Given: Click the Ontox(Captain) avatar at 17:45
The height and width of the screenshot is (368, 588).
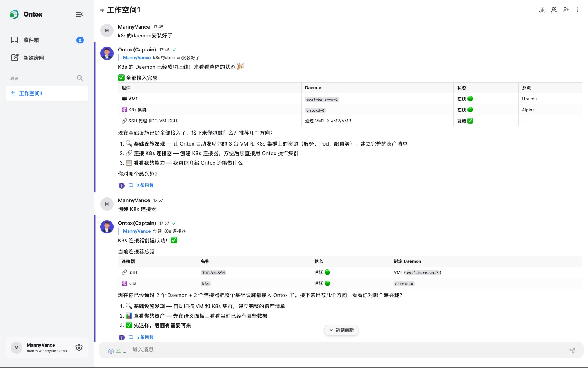Looking at the screenshot, I should 107,53.
